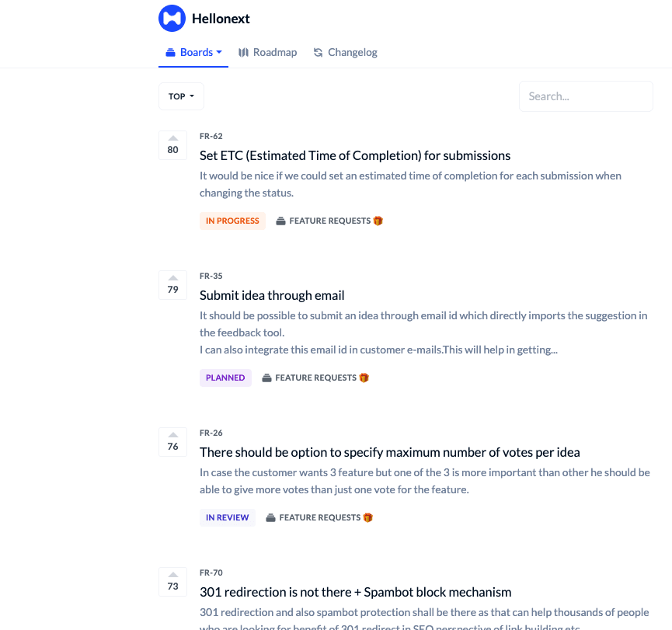Switch to the Roadmap tab
The image size is (672, 630).
pyautogui.click(x=267, y=52)
